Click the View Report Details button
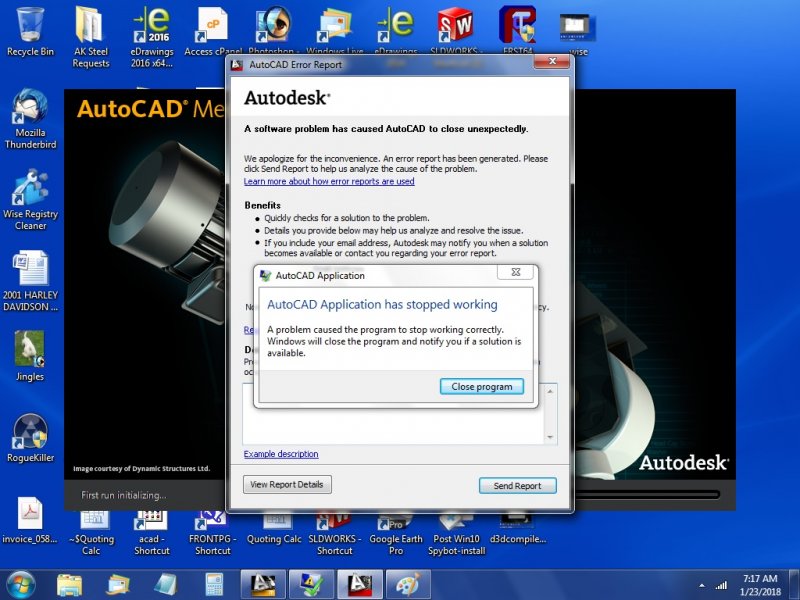The image size is (800, 600). [x=287, y=485]
